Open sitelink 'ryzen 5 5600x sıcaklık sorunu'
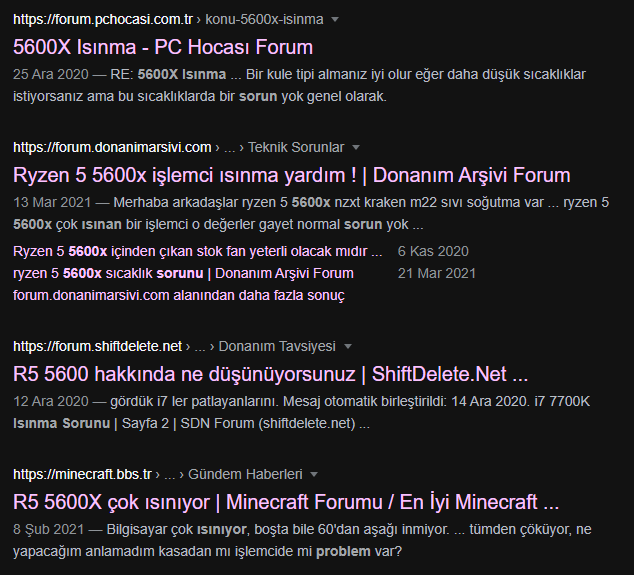Image resolution: width=634 pixels, height=575 pixels. (183, 273)
